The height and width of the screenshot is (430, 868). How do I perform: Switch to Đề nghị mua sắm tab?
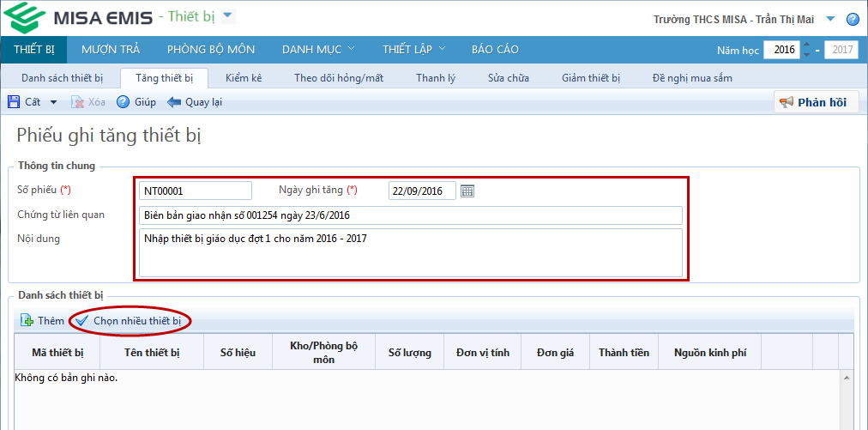pyautogui.click(x=692, y=78)
